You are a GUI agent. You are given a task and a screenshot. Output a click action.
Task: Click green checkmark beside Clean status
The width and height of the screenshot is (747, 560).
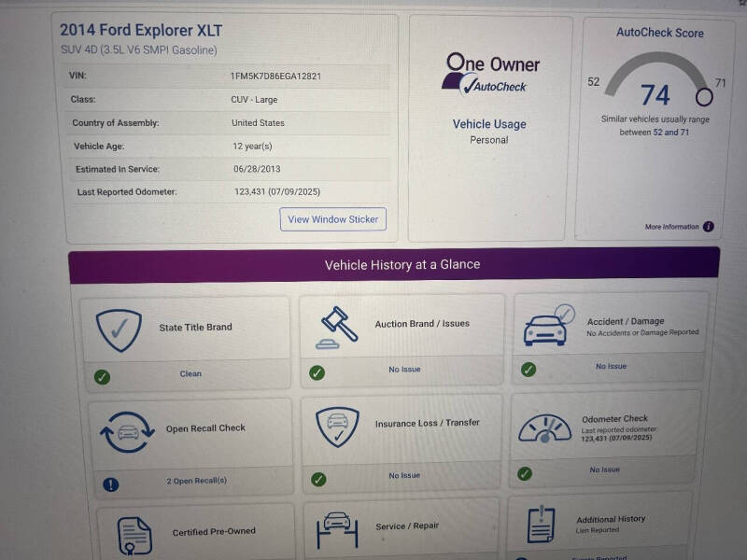[102, 377]
